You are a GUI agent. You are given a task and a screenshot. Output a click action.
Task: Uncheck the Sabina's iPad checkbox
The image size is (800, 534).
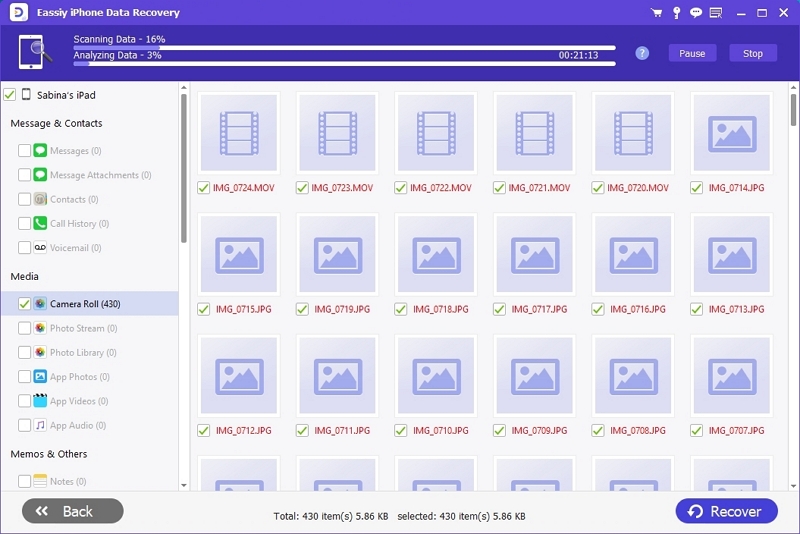coord(10,95)
